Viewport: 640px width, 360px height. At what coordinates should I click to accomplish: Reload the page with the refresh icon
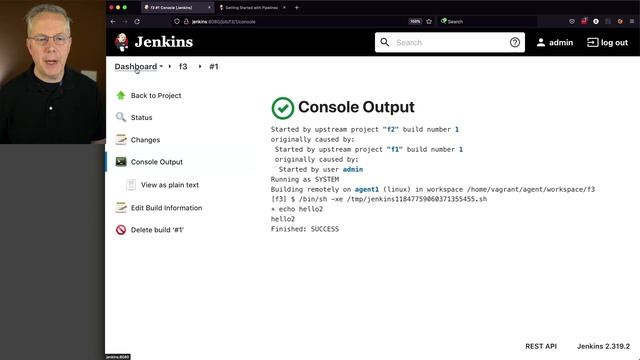click(x=137, y=22)
